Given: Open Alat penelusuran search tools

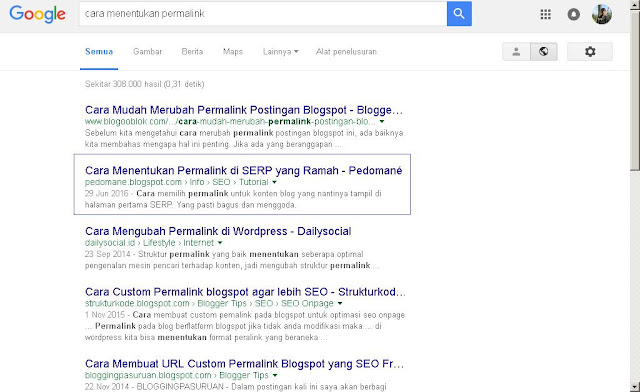Looking at the screenshot, I should point(346,51).
